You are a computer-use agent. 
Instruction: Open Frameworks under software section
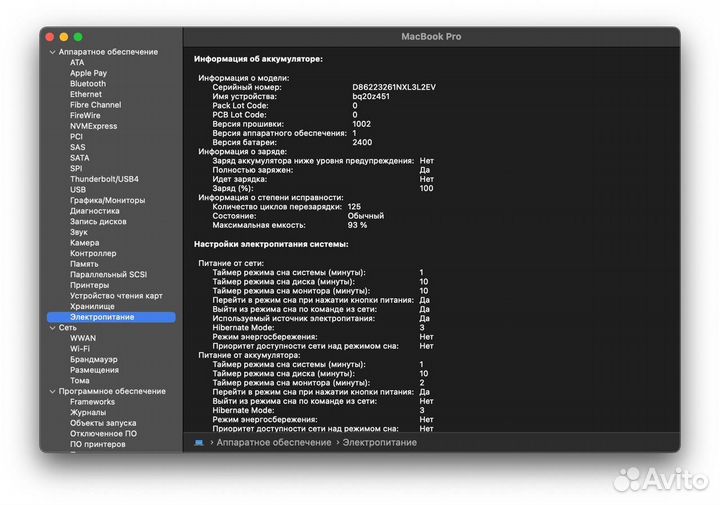tap(92, 402)
